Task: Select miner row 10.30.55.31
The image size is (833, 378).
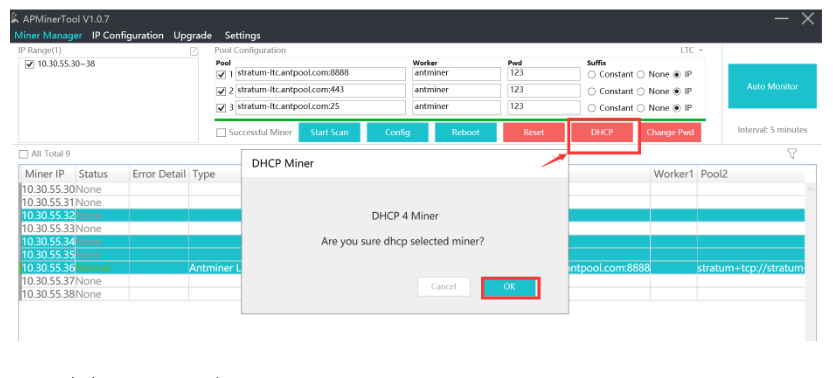Action: [412, 202]
